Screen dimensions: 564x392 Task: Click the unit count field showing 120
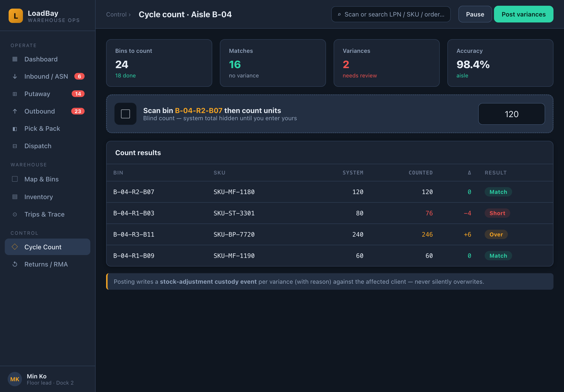pyautogui.click(x=511, y=114)
